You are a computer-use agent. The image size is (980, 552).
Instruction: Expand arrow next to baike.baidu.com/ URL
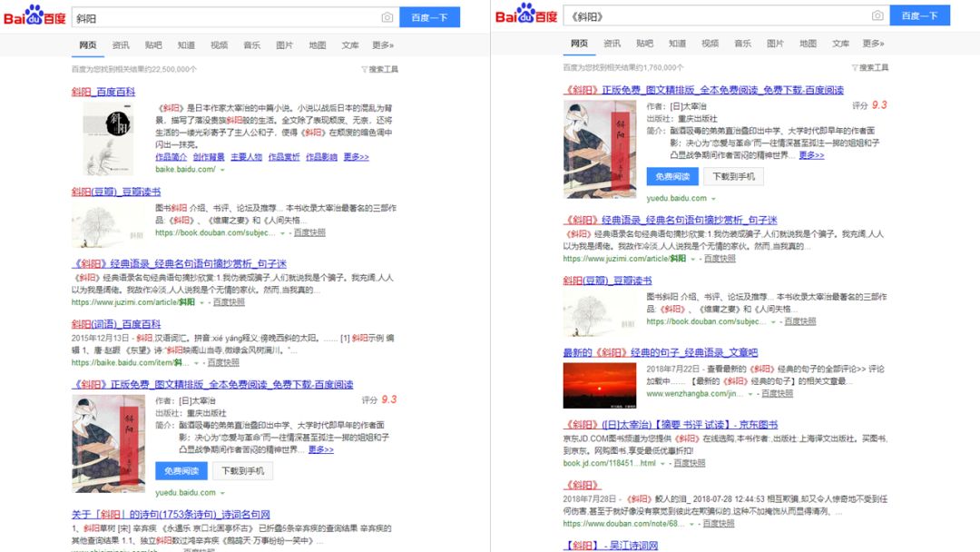coord(222,170)
